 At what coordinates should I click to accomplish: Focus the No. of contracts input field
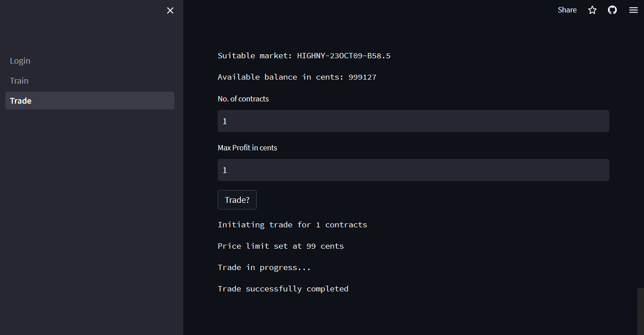coord(413,121)
